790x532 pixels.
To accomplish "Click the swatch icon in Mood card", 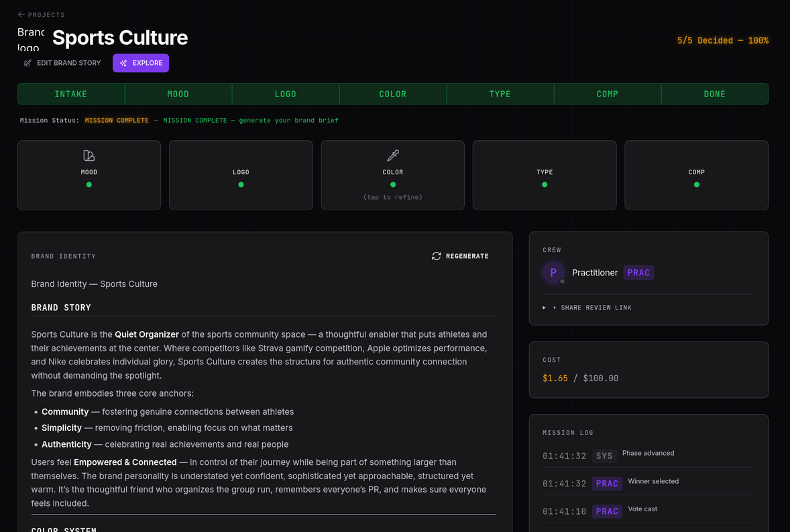I will click(x=89, y=155).
